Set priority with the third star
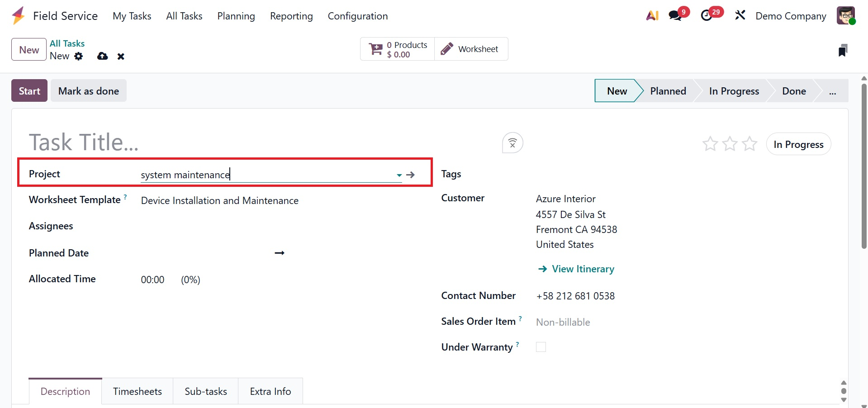The height and width of the screenshot is (408, 868). tap(749, 144)
